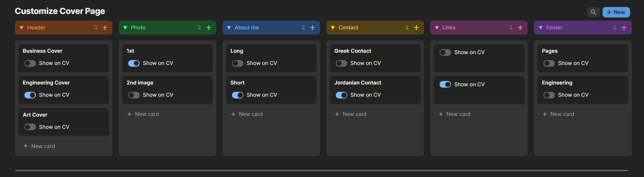Click the blue New button at top right

[616, 12]
